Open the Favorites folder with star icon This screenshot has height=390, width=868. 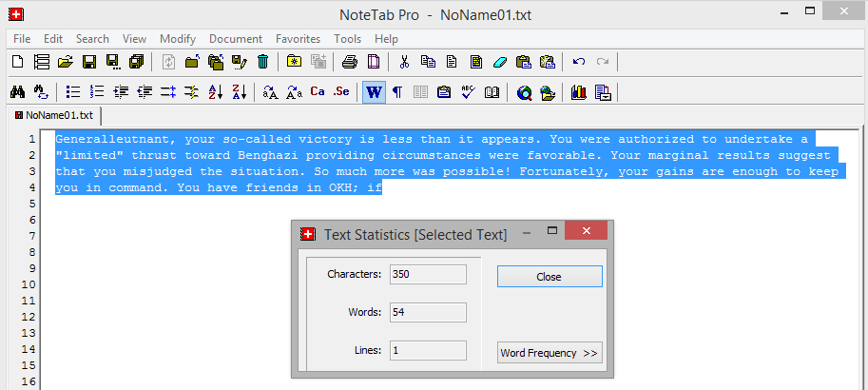(294, 62)
